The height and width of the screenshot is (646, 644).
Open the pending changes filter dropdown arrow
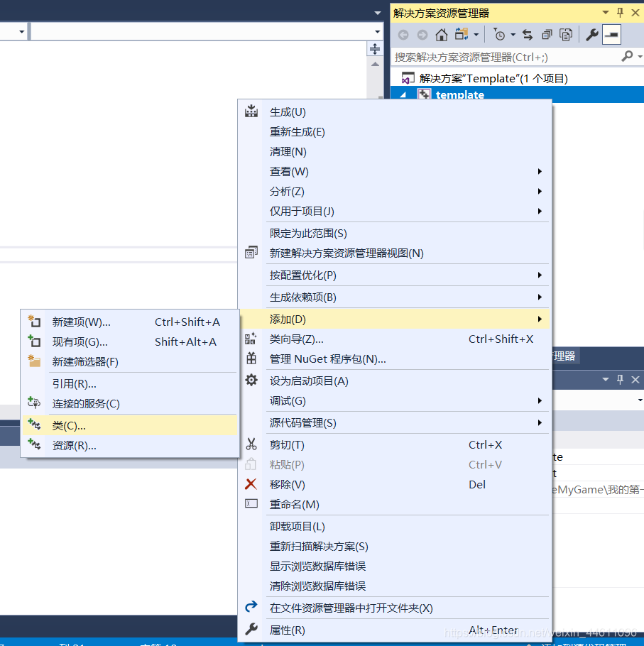513,35
